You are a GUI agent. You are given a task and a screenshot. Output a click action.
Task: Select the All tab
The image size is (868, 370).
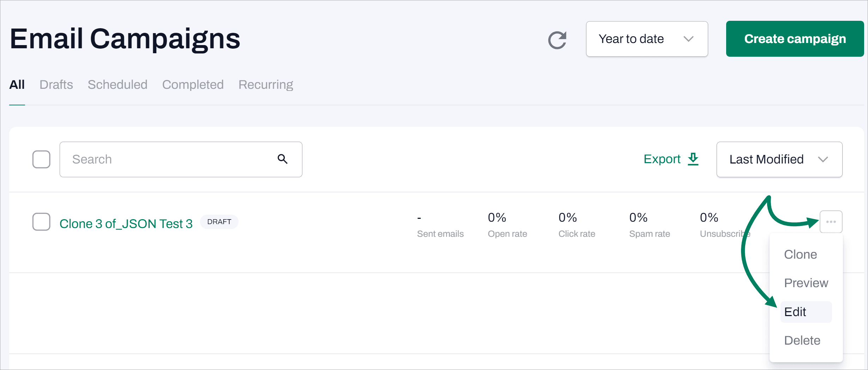pos(17,85)
